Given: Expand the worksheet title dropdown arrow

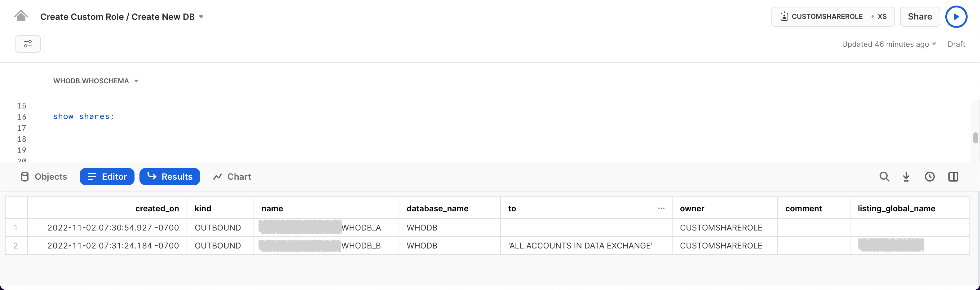Looking at the screenshot, I should coord(202,17).
